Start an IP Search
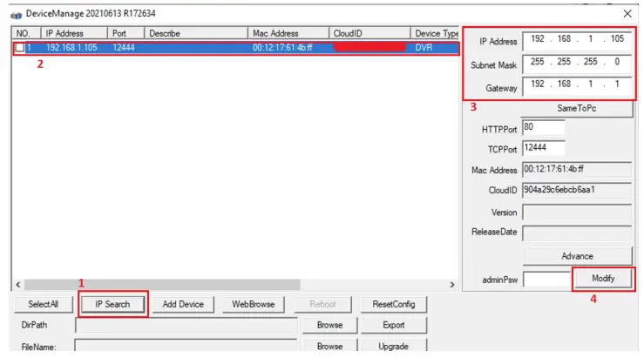644x358 pixels. 112,304
